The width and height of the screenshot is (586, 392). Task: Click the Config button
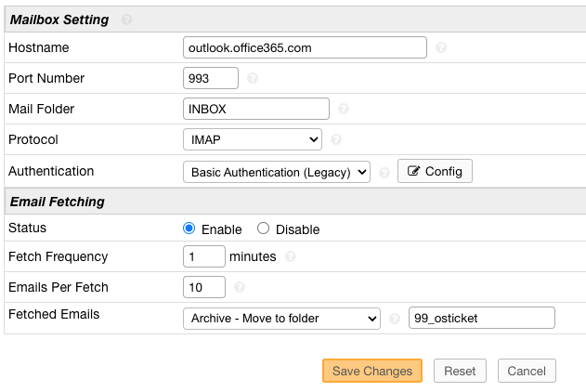[435, 171]
